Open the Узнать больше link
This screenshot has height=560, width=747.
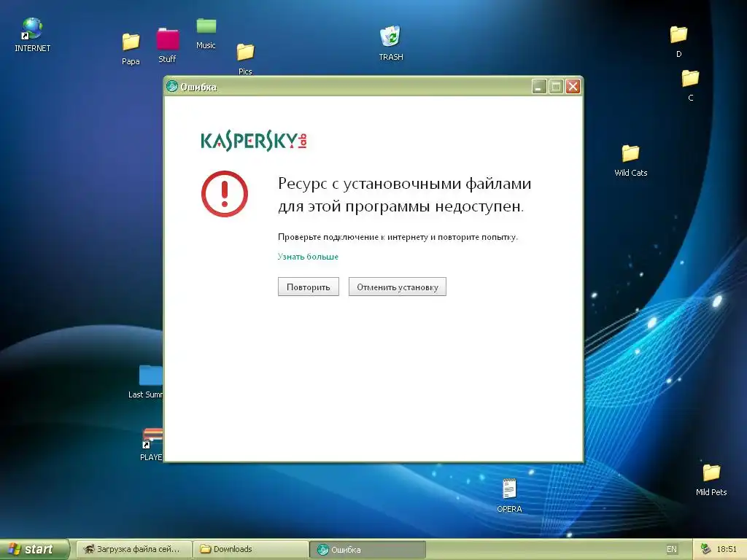click(308, 257)
